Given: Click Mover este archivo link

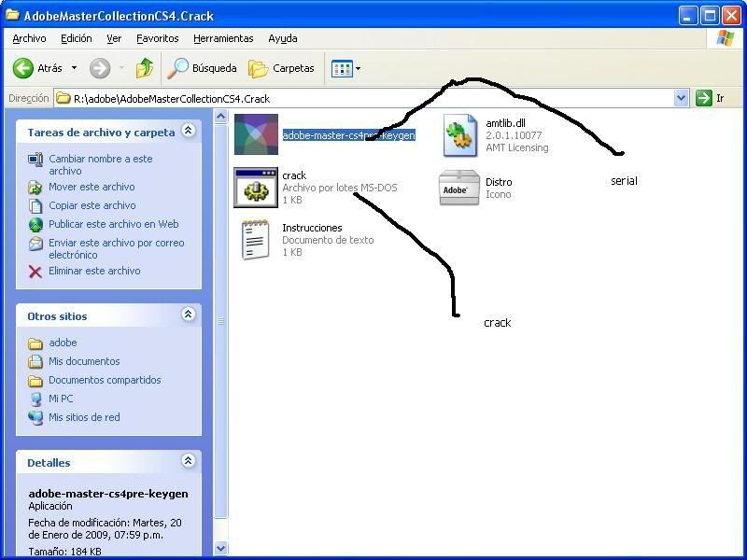Looking at the screenshot, I should pyautogui.click(x=92, y=187).
